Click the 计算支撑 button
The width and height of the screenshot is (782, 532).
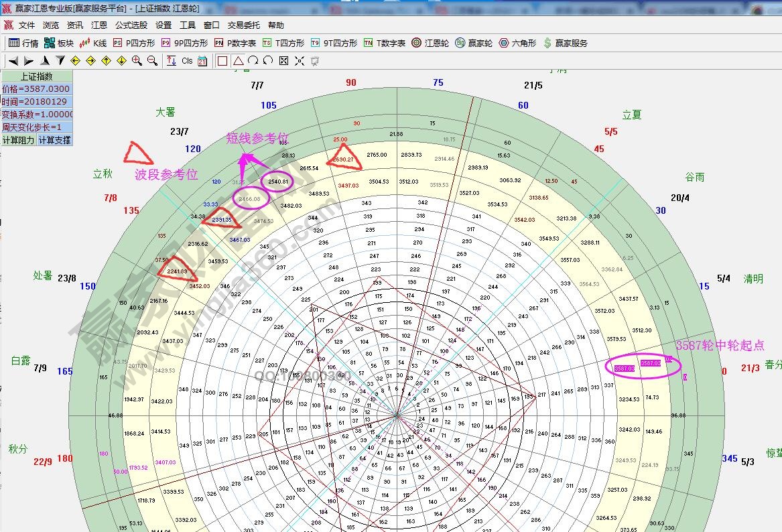click(x=54, y=140)
